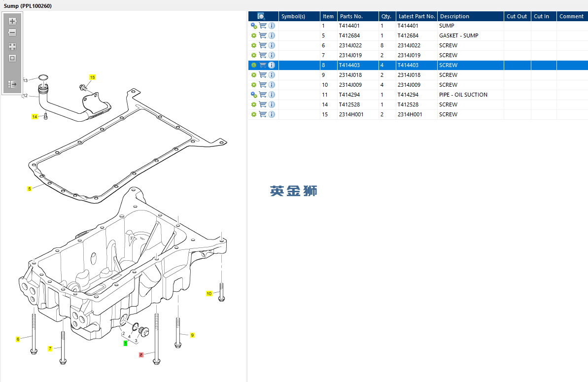Select part number T412528 cell

358,104
